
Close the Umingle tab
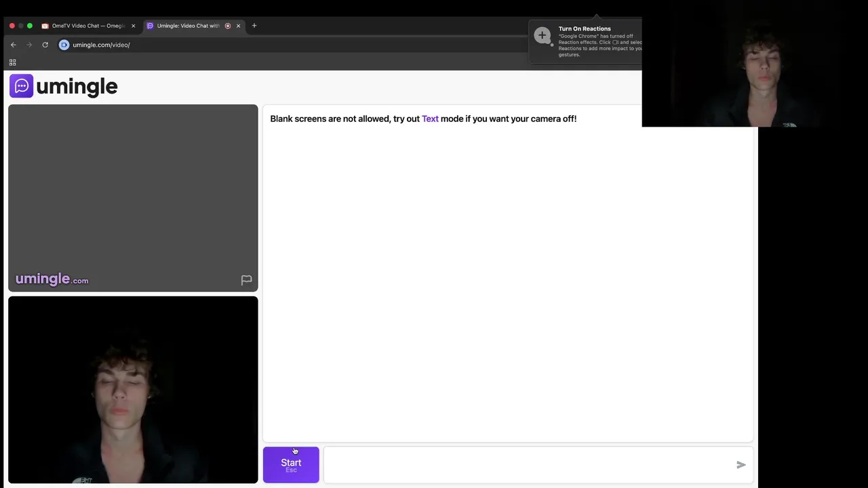tap(238, 26)
